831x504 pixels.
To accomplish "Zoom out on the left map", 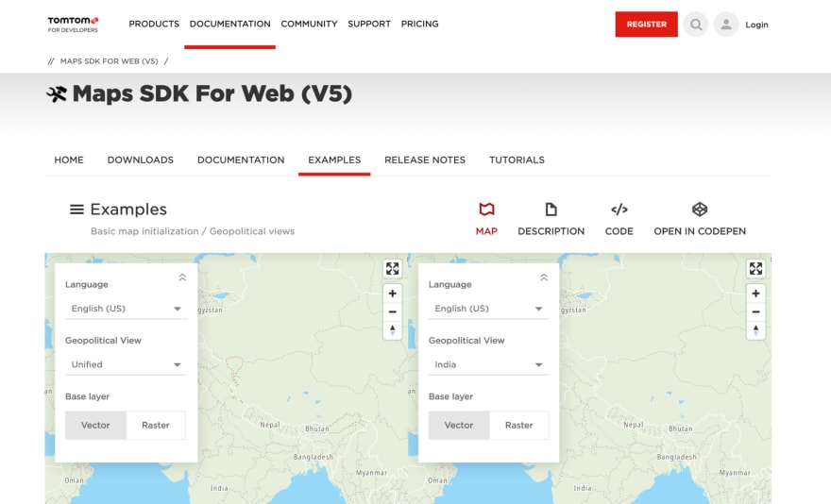I will 392,311.
